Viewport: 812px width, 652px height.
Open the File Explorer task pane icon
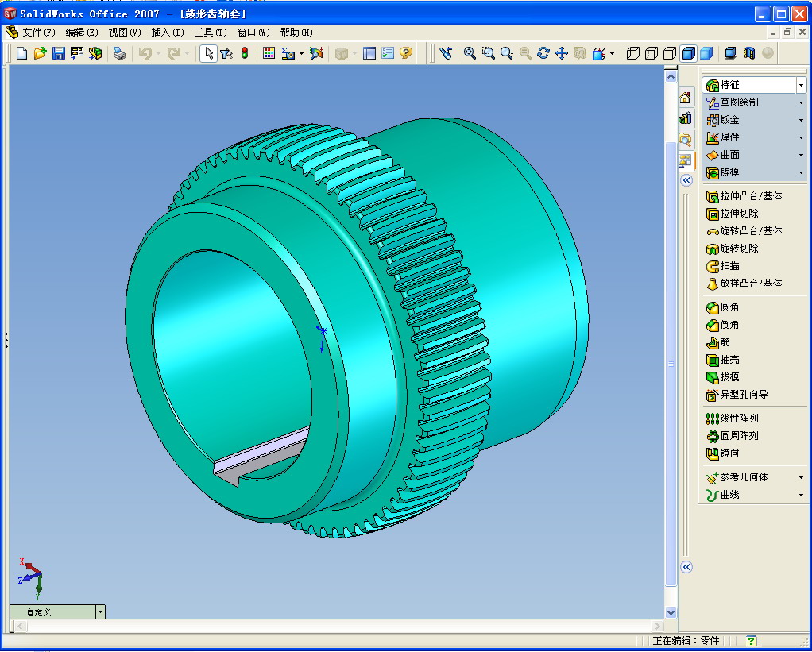coord(685,139)
